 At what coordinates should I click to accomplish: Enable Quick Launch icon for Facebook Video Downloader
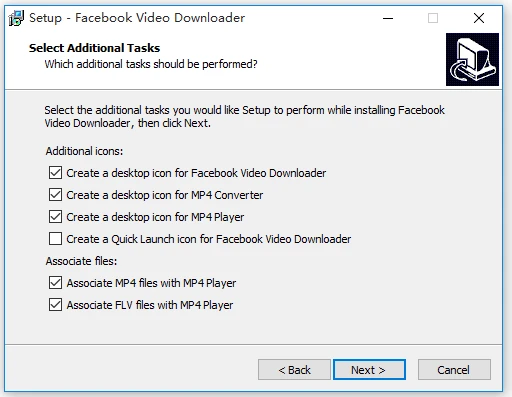[55, 239]
